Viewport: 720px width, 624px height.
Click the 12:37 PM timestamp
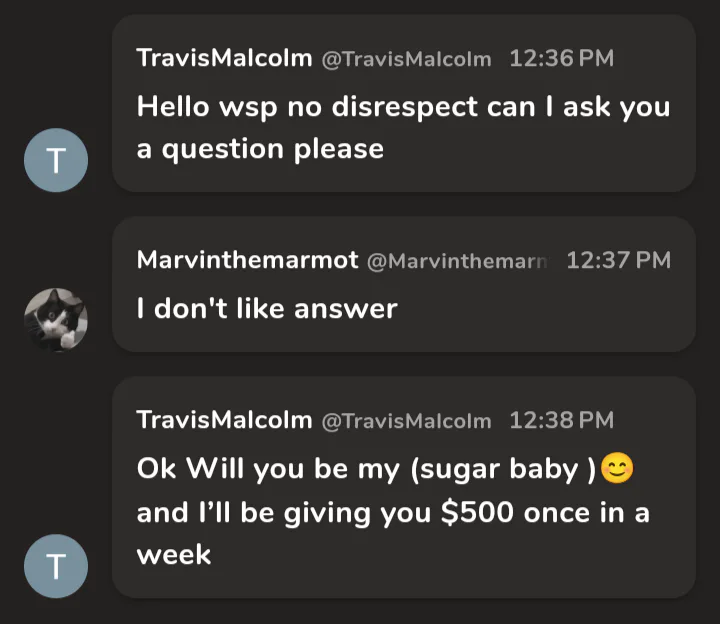(x=618, y=260)
